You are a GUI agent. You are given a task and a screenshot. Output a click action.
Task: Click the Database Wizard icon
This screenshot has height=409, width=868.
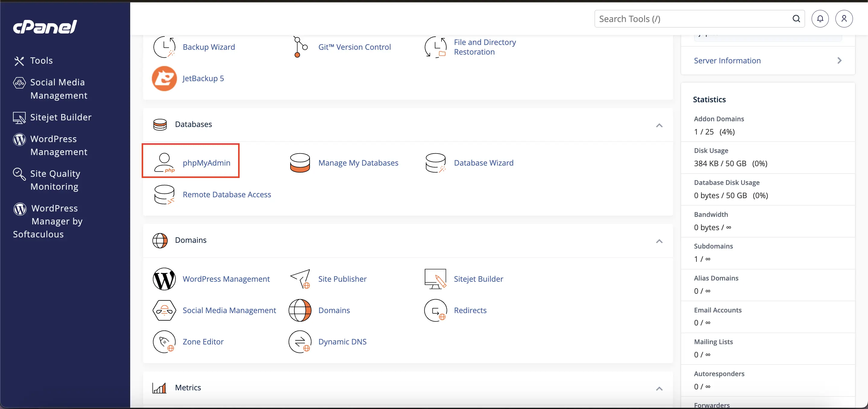coord(435,163)
